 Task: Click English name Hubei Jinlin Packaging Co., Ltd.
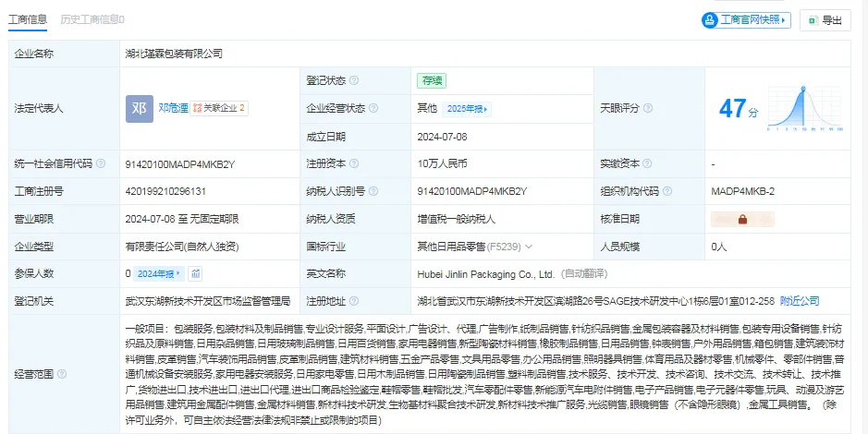[x=486, y=274]
